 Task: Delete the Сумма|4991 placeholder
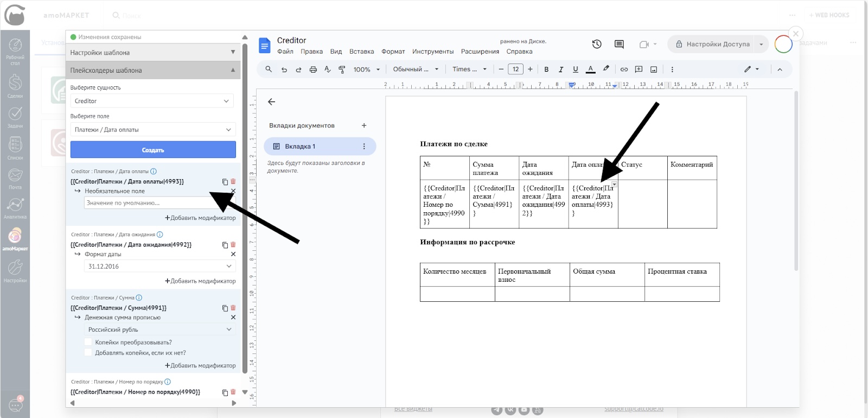(x=233, y=308)
